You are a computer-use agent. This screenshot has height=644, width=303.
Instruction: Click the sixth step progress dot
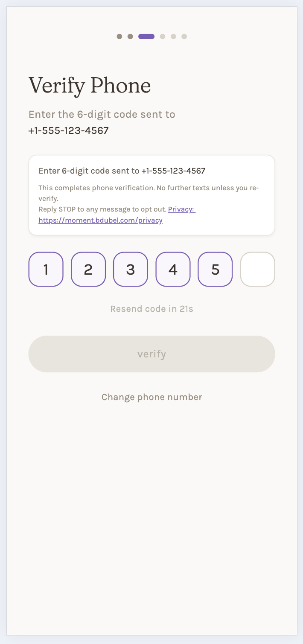184,37
